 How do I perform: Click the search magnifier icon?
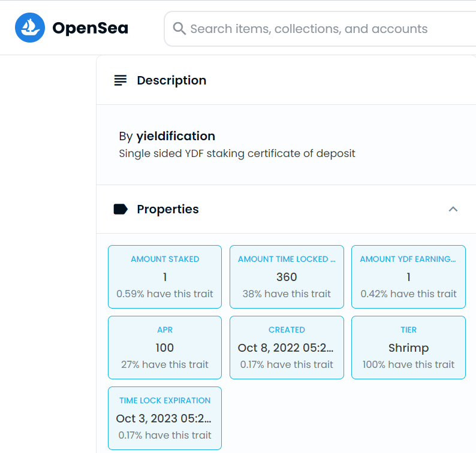coord(179,29)
